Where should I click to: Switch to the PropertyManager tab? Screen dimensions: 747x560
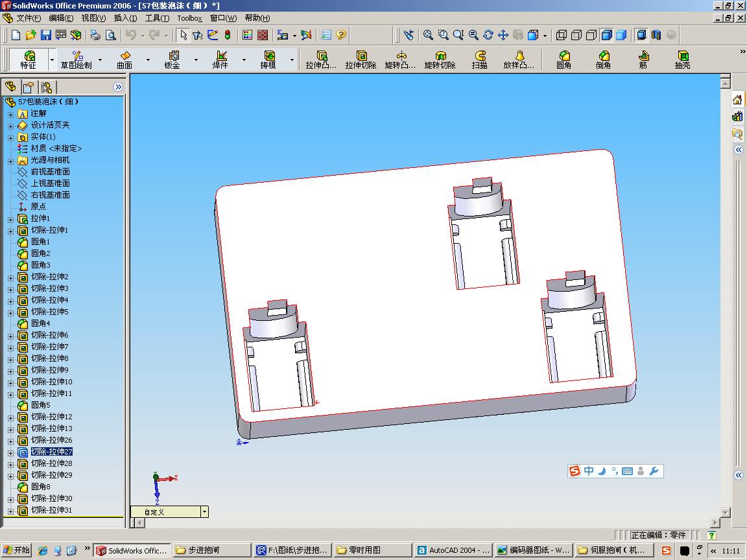pyautogui.click(x=28, y=87)
